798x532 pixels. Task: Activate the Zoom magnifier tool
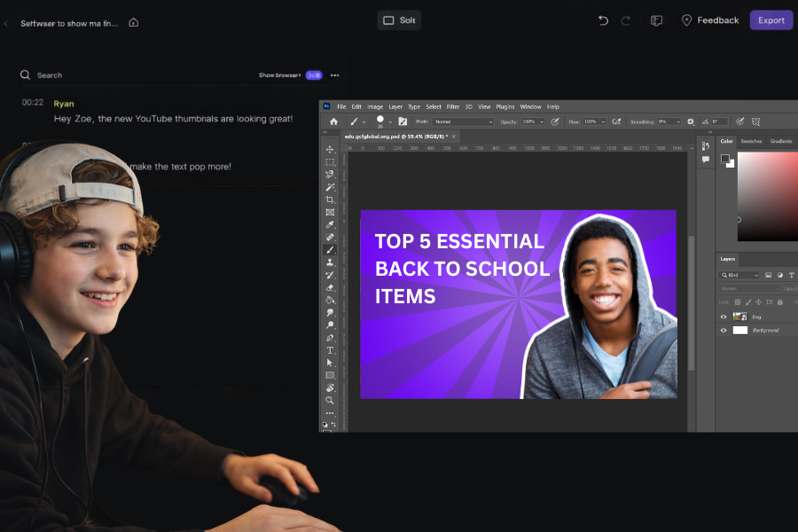pyautogui.click(x=330, y=401)
